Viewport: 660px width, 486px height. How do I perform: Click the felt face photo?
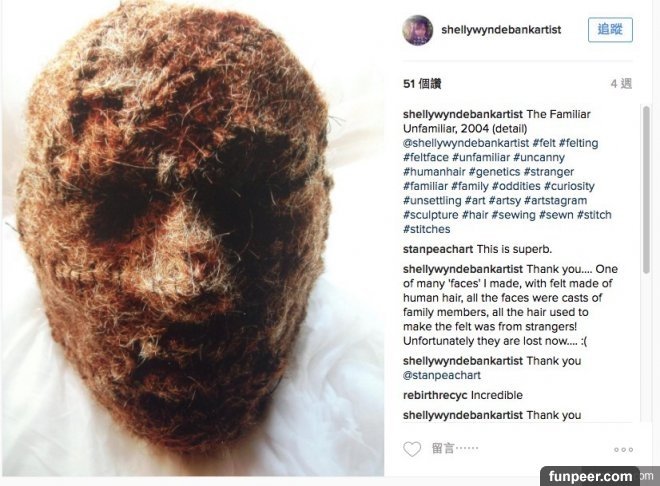(193, 238)
